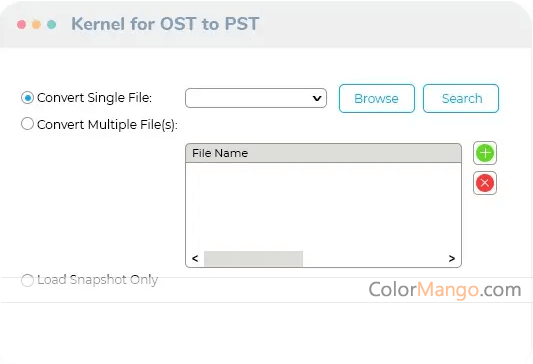This screenshot has width=533, height=364.
Task: Click the left scroll arrow in file list
Action: (x=195, y=259)
